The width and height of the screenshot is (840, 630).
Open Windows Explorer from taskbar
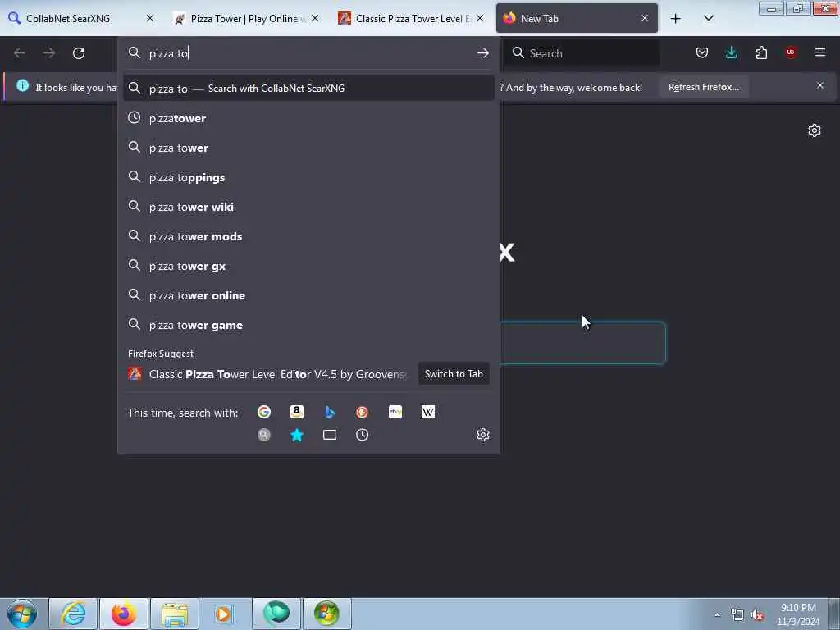coord(175,614)
